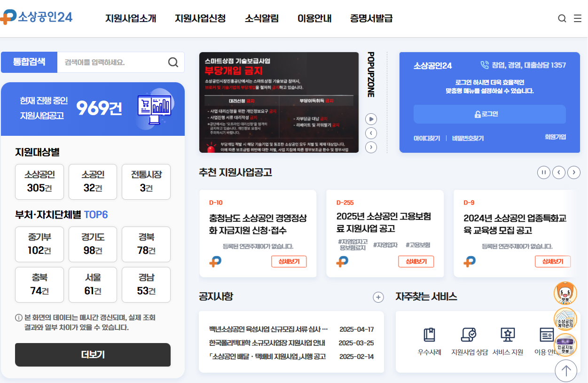Click the scroll-to-top arrow button
The width and height of the screenshot is (588, 383).
point(566,371)
